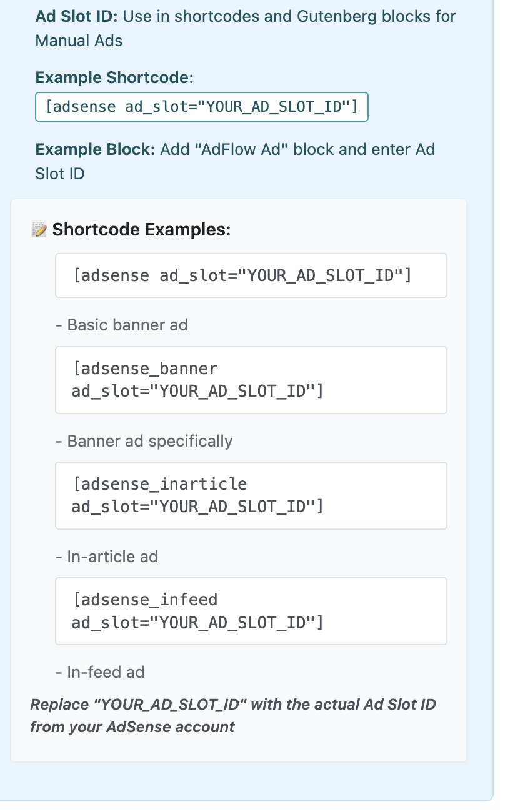This screenshot has width=510, height=812.
Task: Click the 'Example Block:' instruction text
Action: (236, 161)
